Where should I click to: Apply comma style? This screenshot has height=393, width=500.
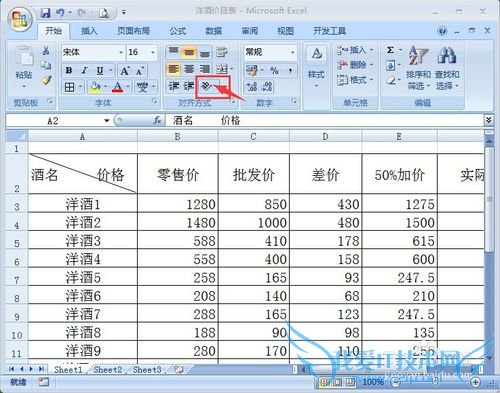click(290, 70)
